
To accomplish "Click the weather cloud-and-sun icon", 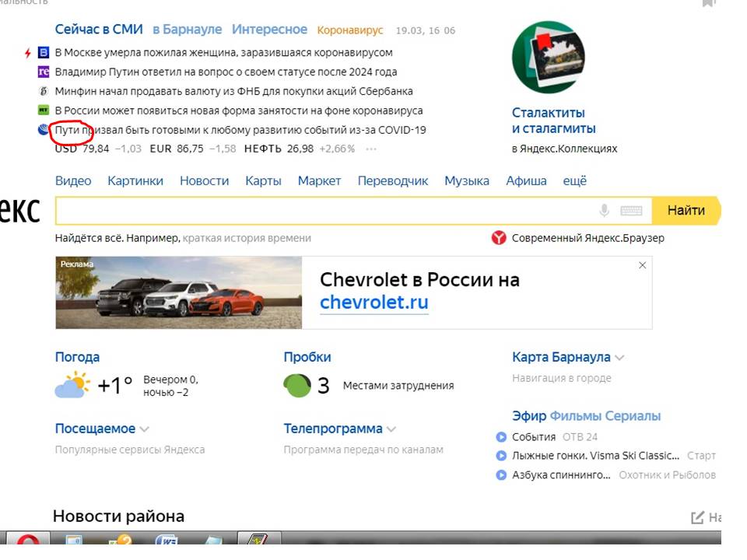I will pyautogui.click(x=72, y=386).
